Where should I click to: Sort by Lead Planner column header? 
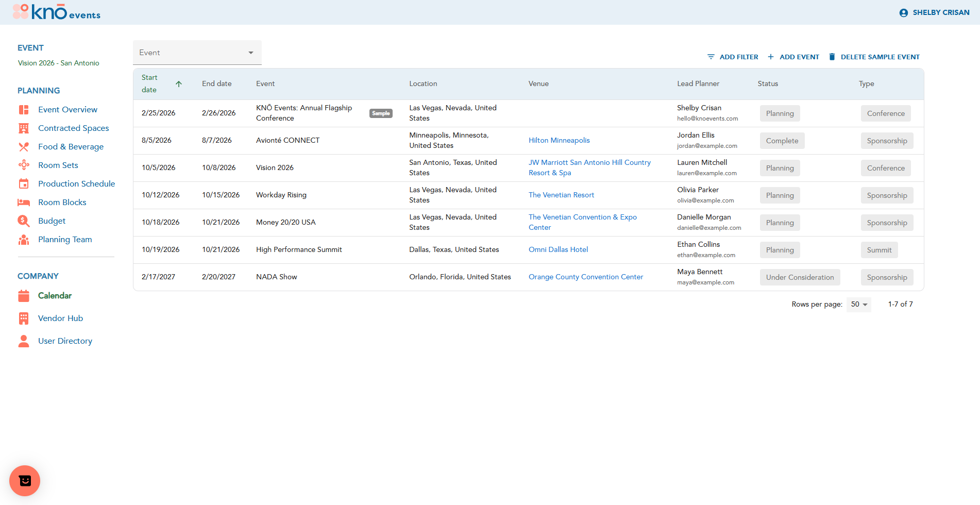point(698,84)
